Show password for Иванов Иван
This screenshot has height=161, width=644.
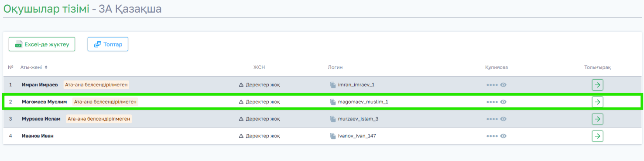pos(504,136)
